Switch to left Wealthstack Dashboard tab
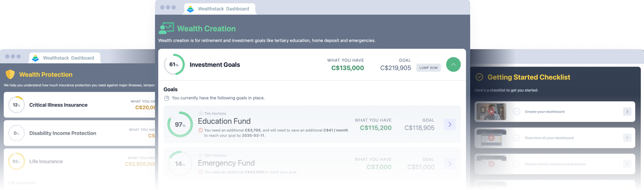 click(x=65, y=58)
